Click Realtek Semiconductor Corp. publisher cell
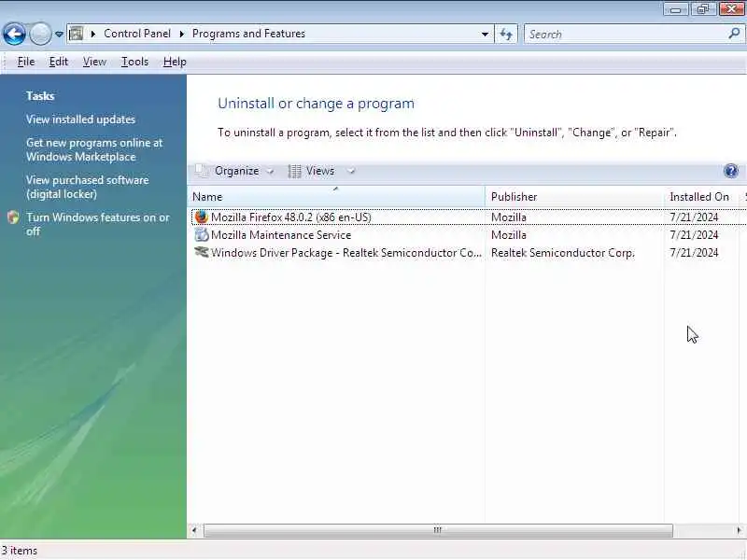Screen dimensions: 747x560 pos(563,253)
